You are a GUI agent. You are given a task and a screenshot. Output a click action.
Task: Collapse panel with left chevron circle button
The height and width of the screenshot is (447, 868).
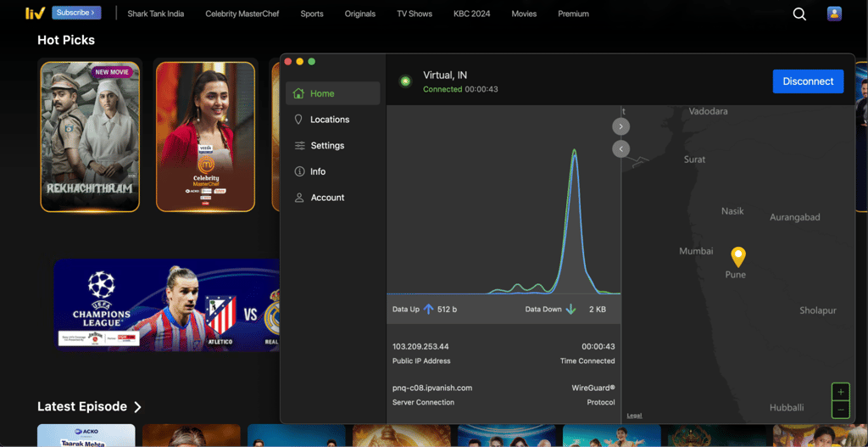pos(621,149)
